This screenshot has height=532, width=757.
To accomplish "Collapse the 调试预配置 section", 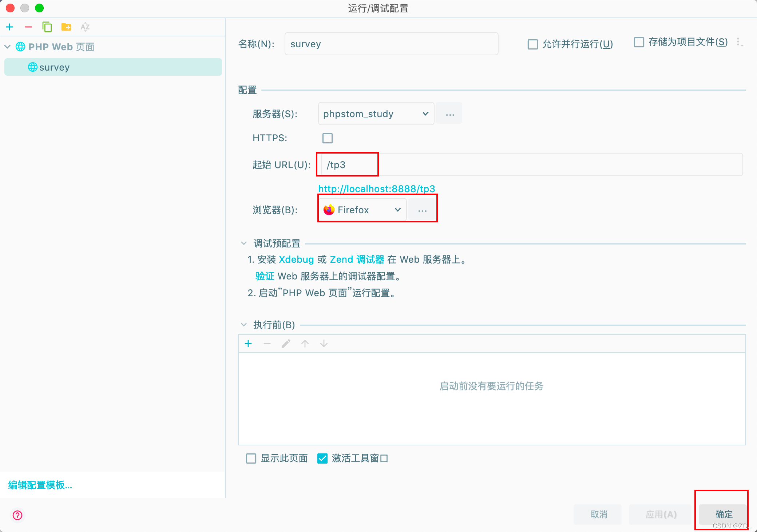I will point(244,243).
